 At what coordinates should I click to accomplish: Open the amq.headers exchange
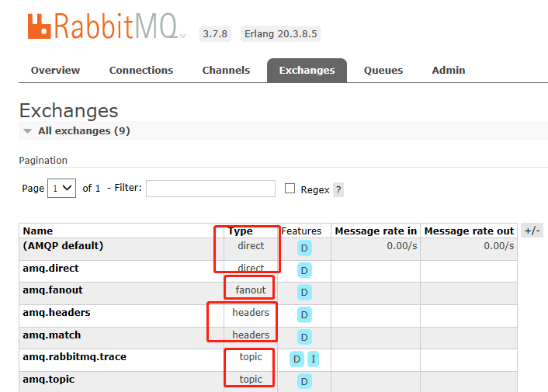point(57,312)
